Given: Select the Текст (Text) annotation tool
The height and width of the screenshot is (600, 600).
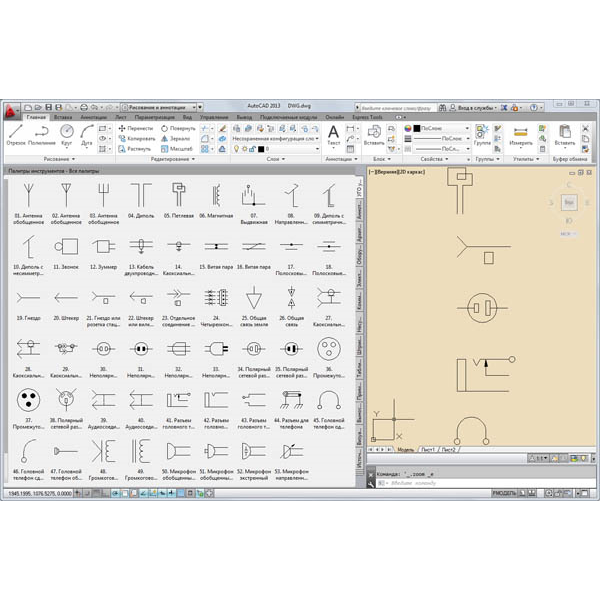Looking at the screenshot, I should pos(333,135).
